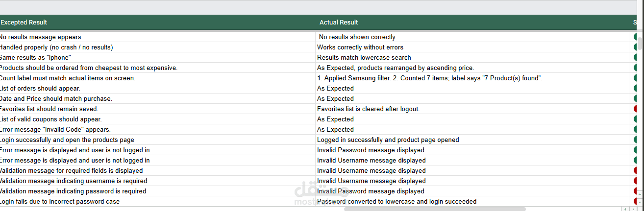Screen dimensions: 644x211
Task: Click the horizontal scrollbar's left arrow
Action: click(623, 209)
